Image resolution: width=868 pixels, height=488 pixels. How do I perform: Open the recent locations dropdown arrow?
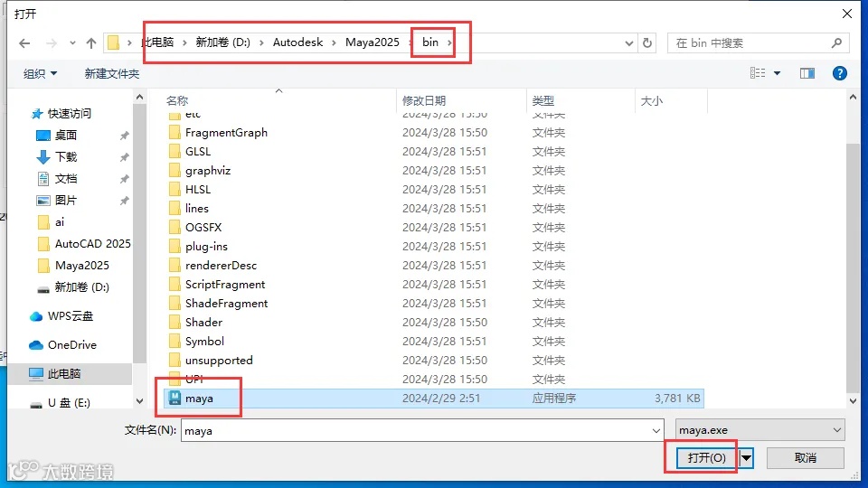[x=72, y=43]
